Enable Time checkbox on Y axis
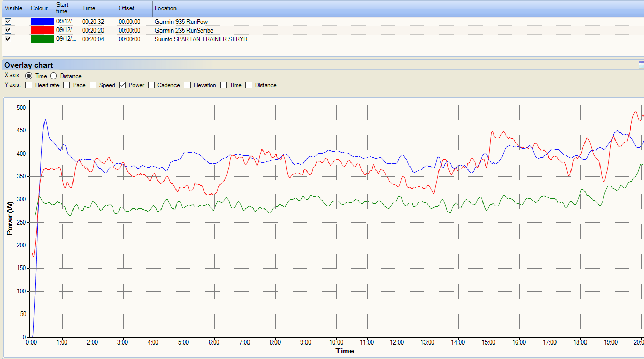The height and width of the screenshot is (359, 644). [224, 85]
